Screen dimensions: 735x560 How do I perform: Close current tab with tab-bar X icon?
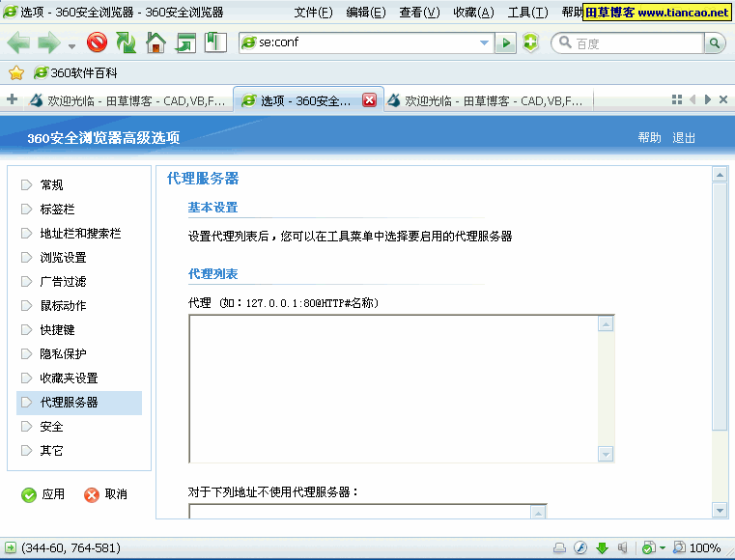point(723,99)
